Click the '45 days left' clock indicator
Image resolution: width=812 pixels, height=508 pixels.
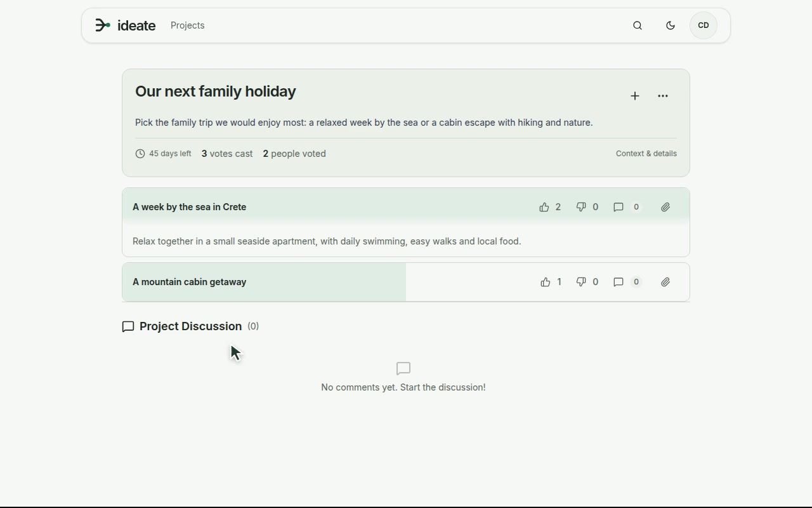163,154
